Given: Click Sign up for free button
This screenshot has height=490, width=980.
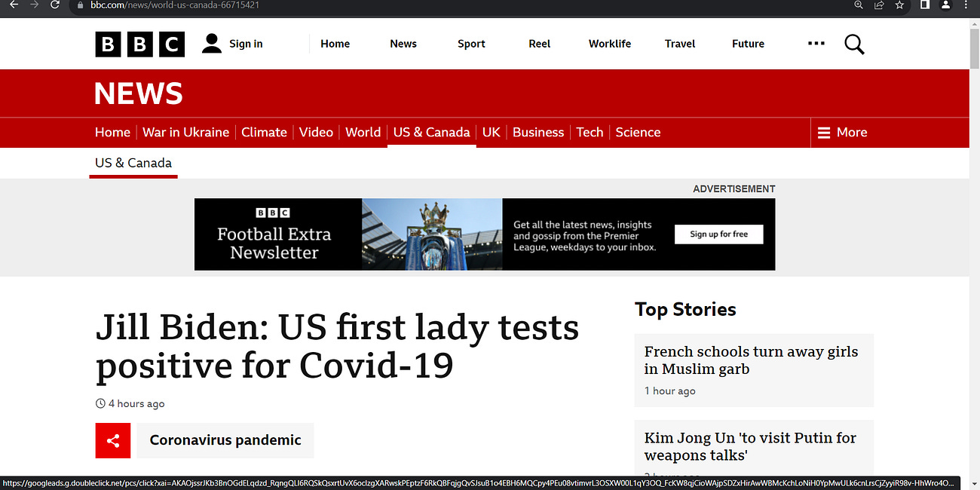Looking at the screenshot, I should tap(719, 234).
